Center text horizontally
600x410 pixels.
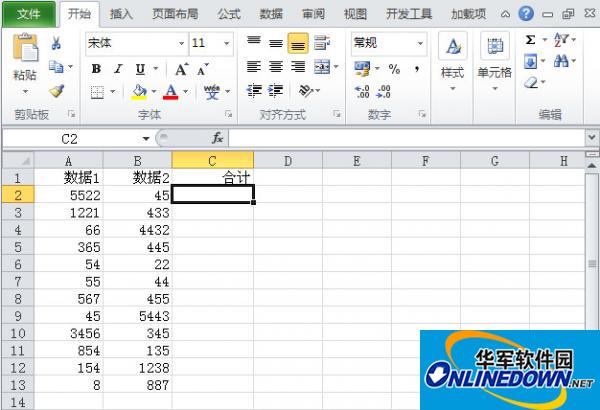276,67
